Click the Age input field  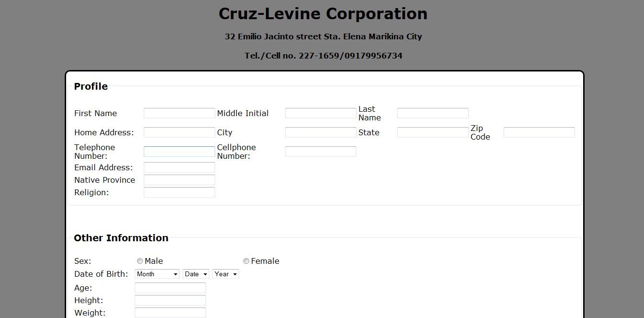pyautogui.click(x=170, y=288)
